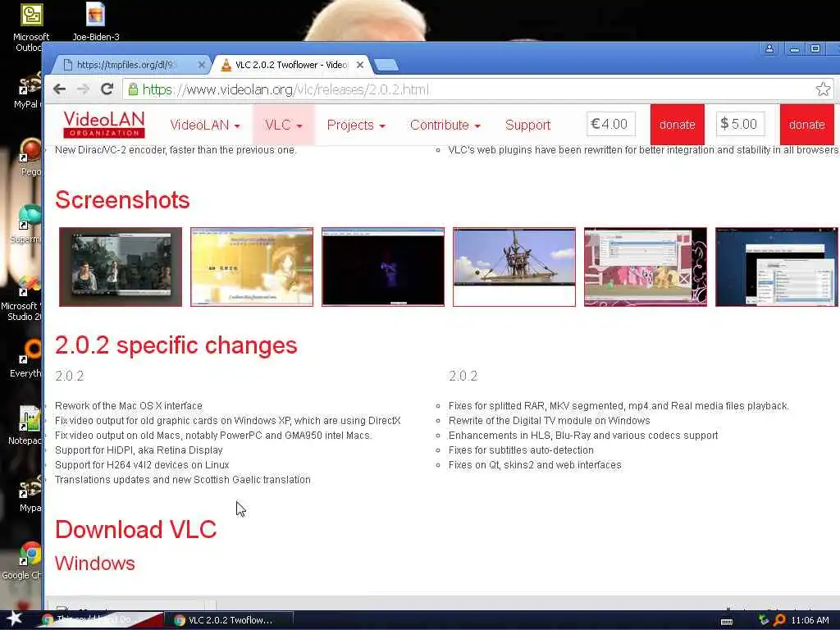Screen dimensions: 840x630
Task: Open the Joe-Biden-3 desktop file
Action: point(96,22)
